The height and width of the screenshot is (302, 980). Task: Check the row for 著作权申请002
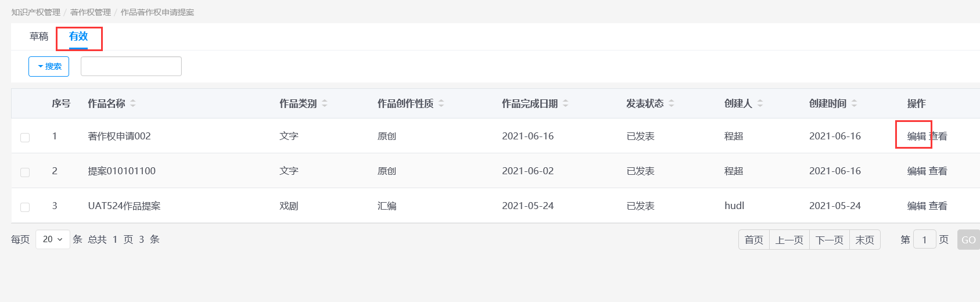pyautogui.click(x=25, y=138)
